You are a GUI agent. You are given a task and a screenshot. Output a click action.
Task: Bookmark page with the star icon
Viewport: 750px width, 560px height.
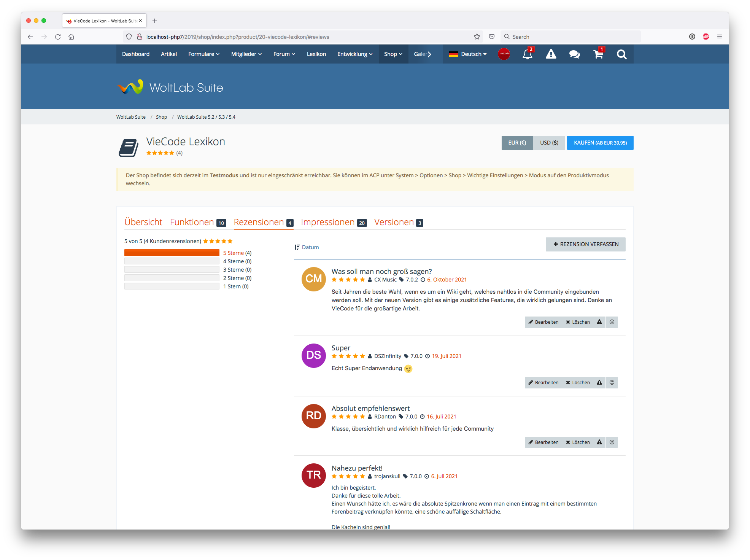coord(477,37)
